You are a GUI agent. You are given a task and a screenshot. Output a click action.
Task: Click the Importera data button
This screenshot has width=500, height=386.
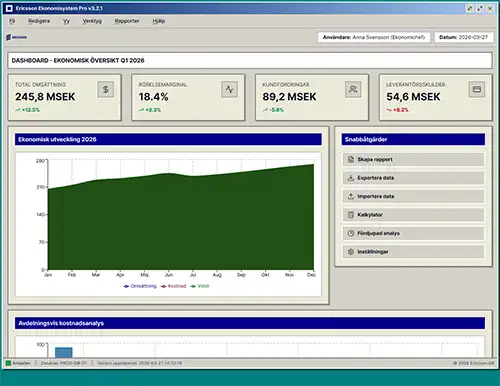pos(413,196)
